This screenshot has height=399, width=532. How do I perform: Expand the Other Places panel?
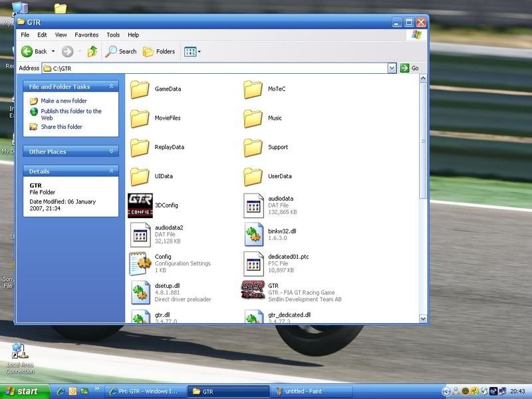tap(112, 152)
